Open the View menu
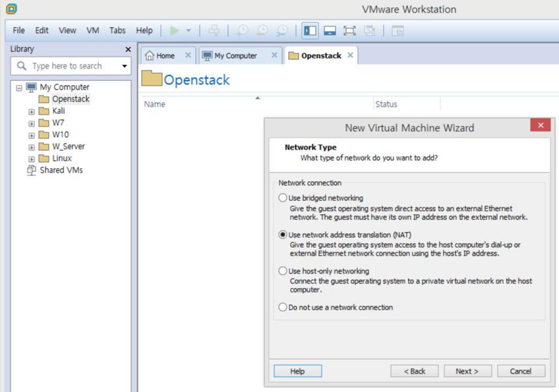Image resolution: width=559 pixels, height=392 pixels. pos(67,31)
